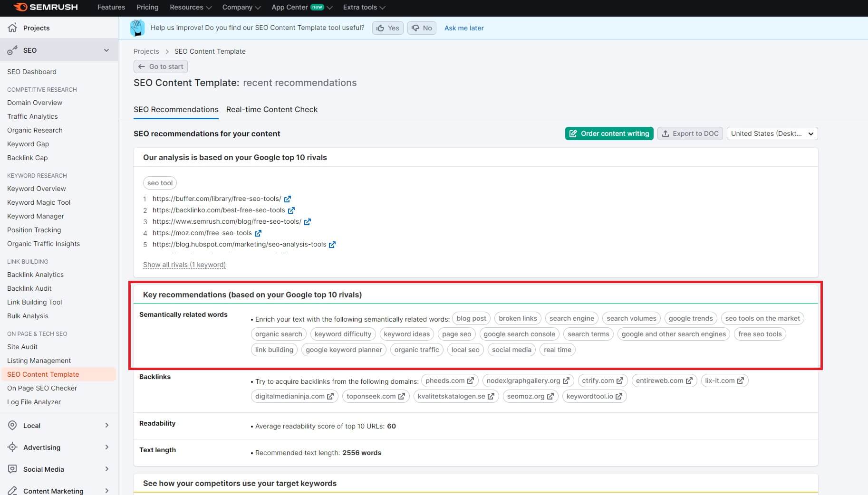Expand the Social Media sidebar section

tap(107, 469)
